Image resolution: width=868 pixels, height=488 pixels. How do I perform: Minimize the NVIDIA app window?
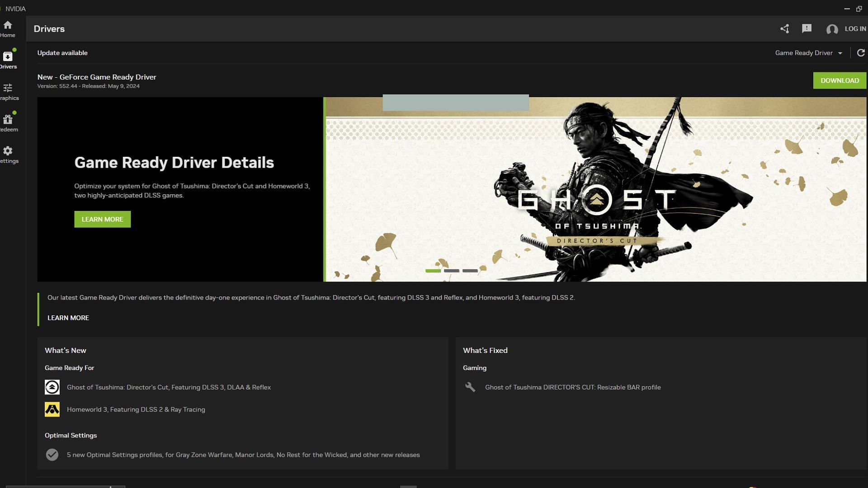tap(847, 9)
